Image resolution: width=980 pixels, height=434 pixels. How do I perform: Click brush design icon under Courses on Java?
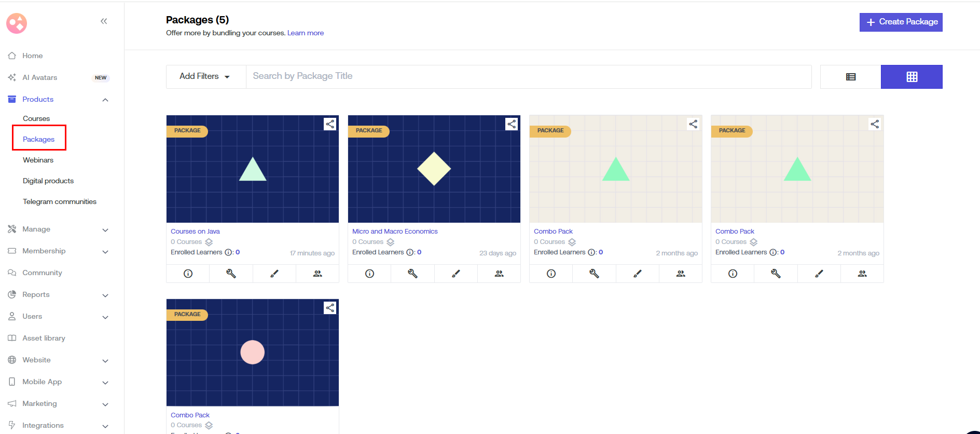coord(274,274)
